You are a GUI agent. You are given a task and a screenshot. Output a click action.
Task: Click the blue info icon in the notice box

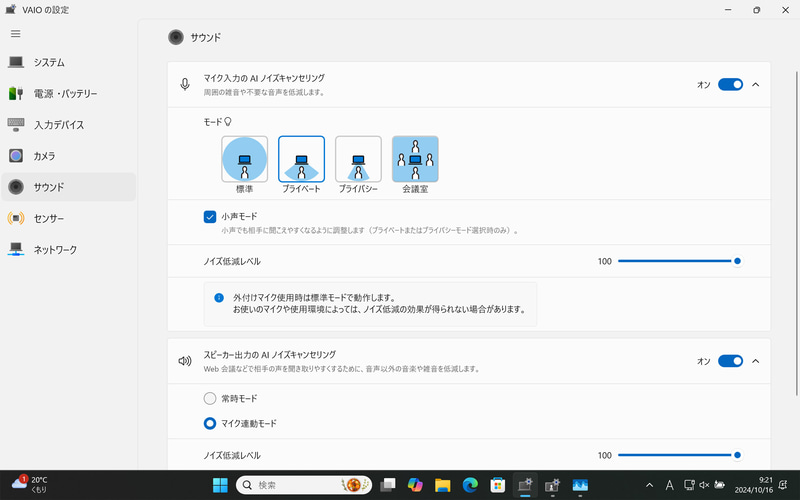click(x=219, y=297)
